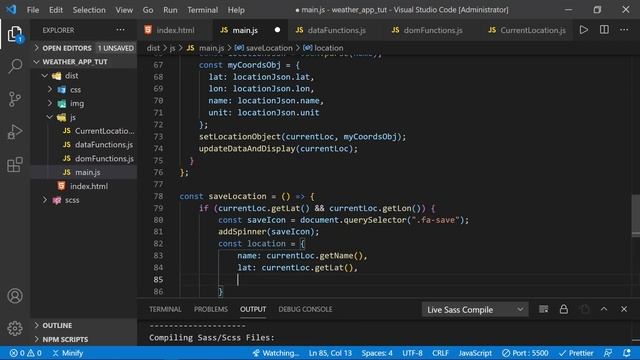Expand the OUTLINE section
Screen dimensions: 640x360
point(84,325)
